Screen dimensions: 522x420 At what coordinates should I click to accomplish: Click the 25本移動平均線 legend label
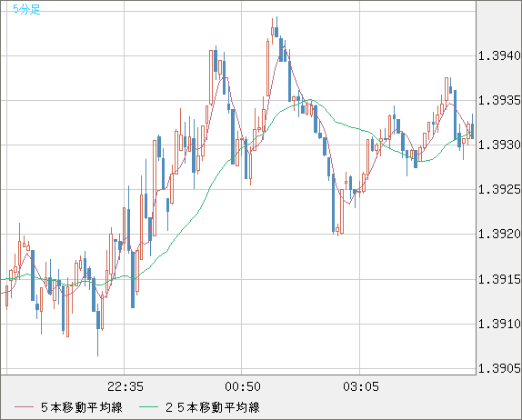click(x=213, y=407)
